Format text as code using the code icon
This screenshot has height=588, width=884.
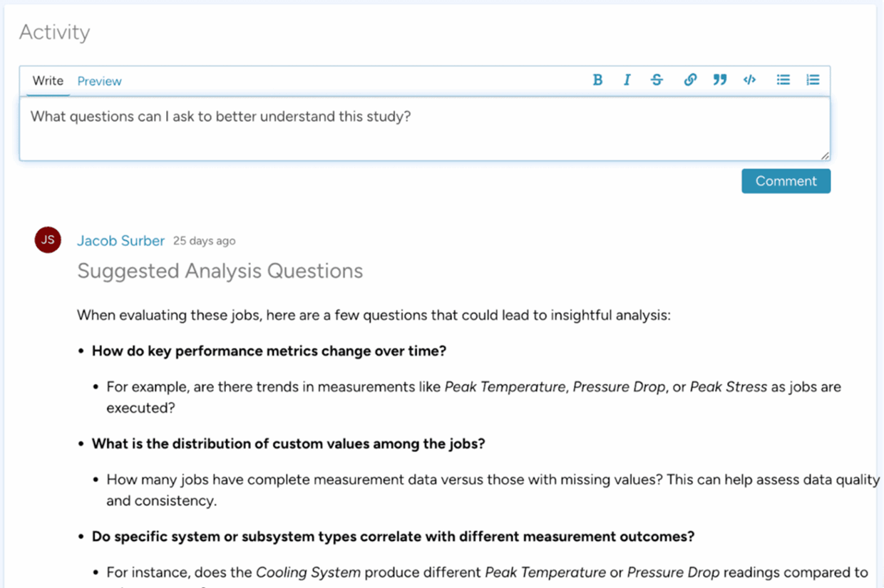tap(749, 80)
